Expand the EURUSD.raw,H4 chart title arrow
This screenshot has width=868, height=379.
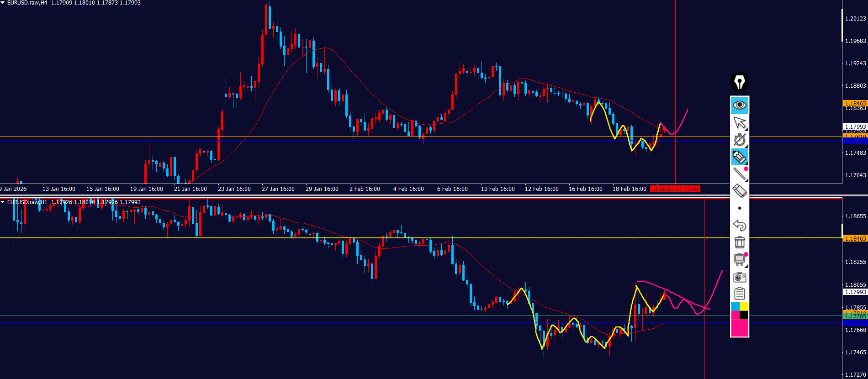[x=3, y=3]
